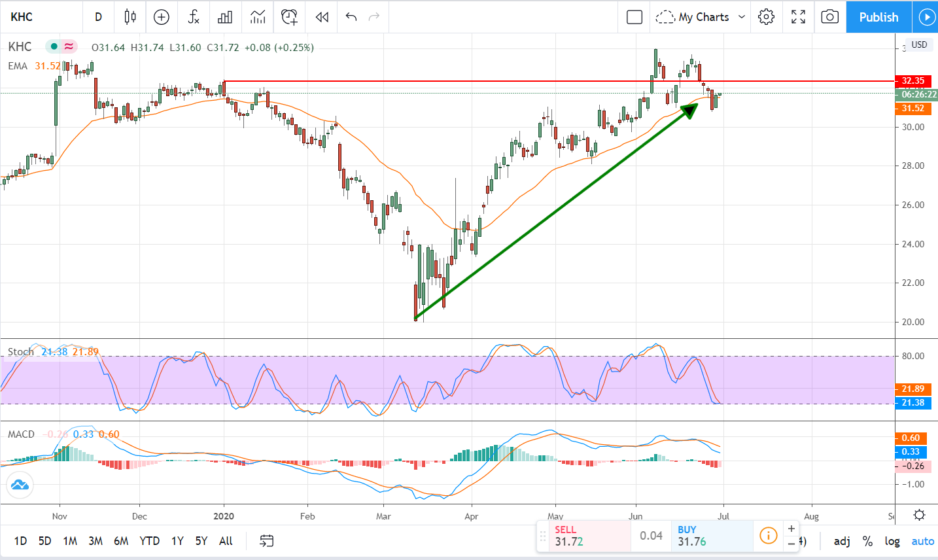Toggle percent scale with % button
938x560 pixels.
[x=867, y=541]
